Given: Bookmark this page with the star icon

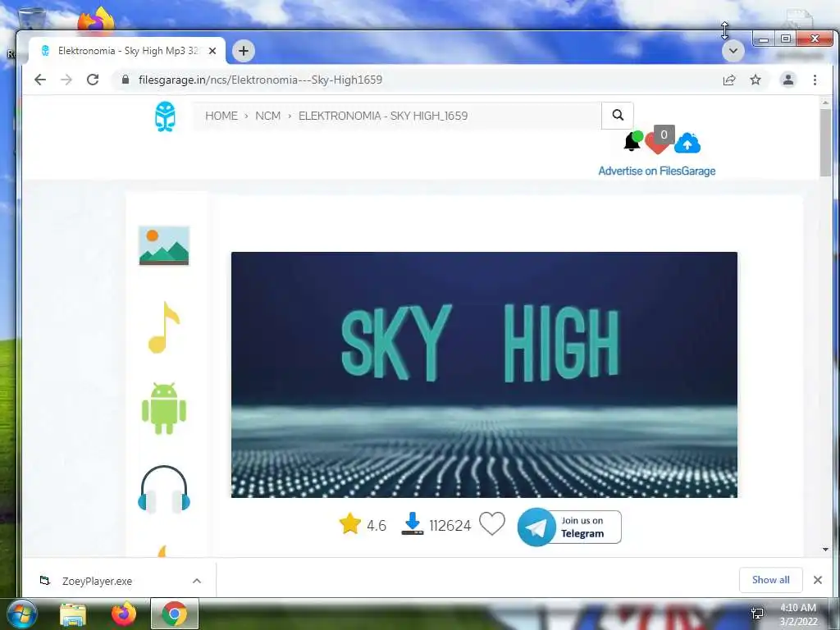Looking at the screenshot, I should [x=756, y=80].
